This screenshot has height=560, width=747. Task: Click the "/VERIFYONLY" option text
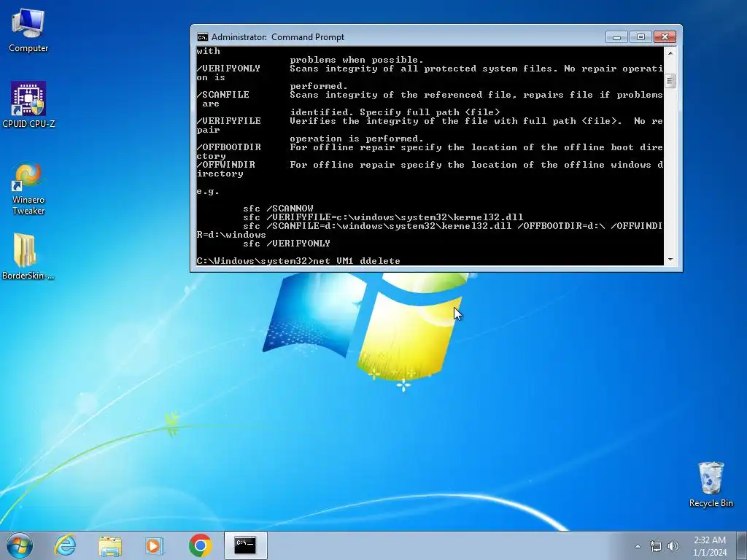(x=228, y=69)
